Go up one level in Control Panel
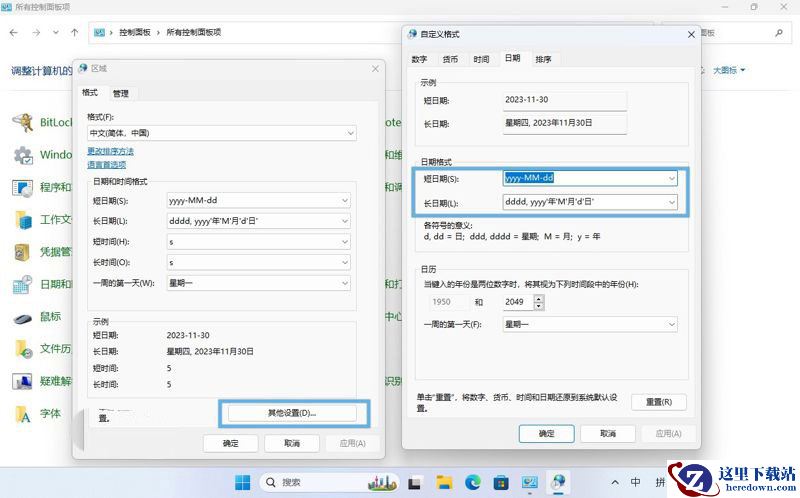 click(x=74, y=32)
